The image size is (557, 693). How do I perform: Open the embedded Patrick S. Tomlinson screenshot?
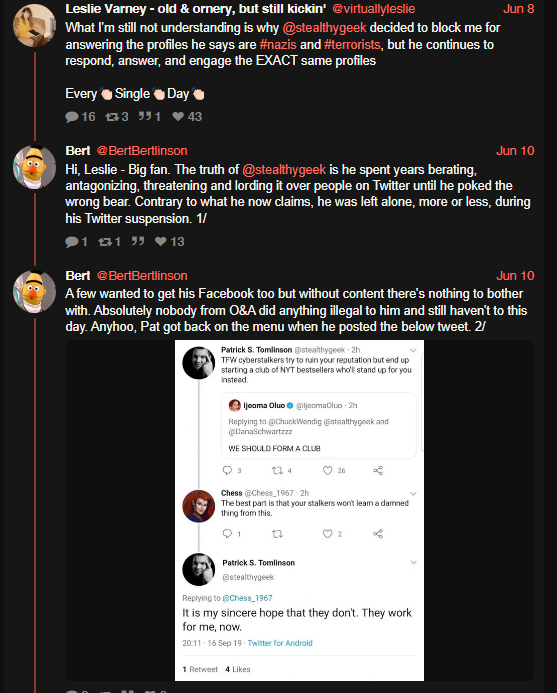[x=299, y=510]
